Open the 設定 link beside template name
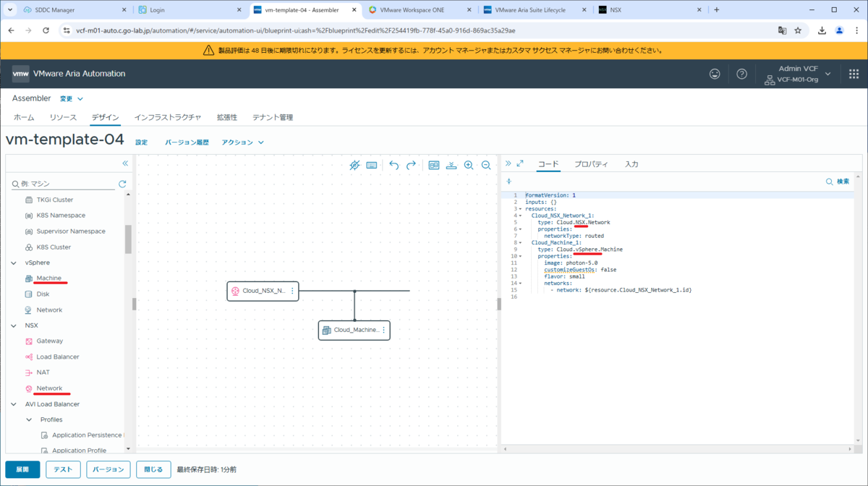 coord(142,142)
